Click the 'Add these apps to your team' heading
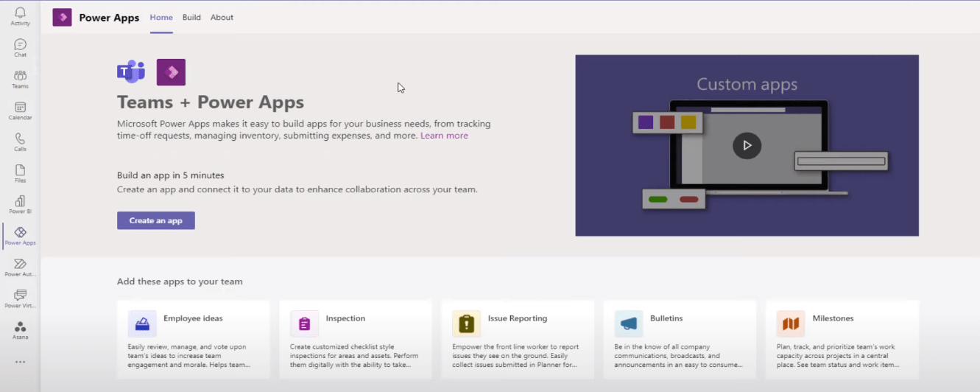Image resolution: width=980 pixels, height=392 pixels. pyautogui.click(x=180, y=281)
